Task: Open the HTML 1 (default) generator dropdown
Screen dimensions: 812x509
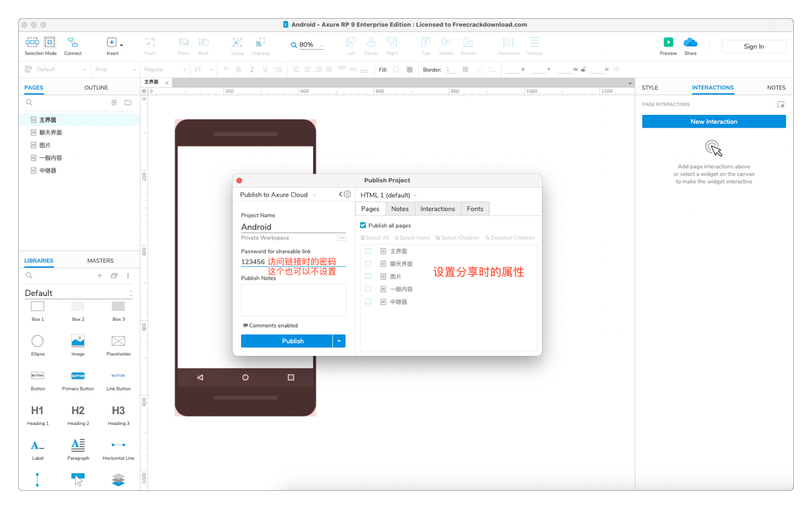Action: coord(389,195)
